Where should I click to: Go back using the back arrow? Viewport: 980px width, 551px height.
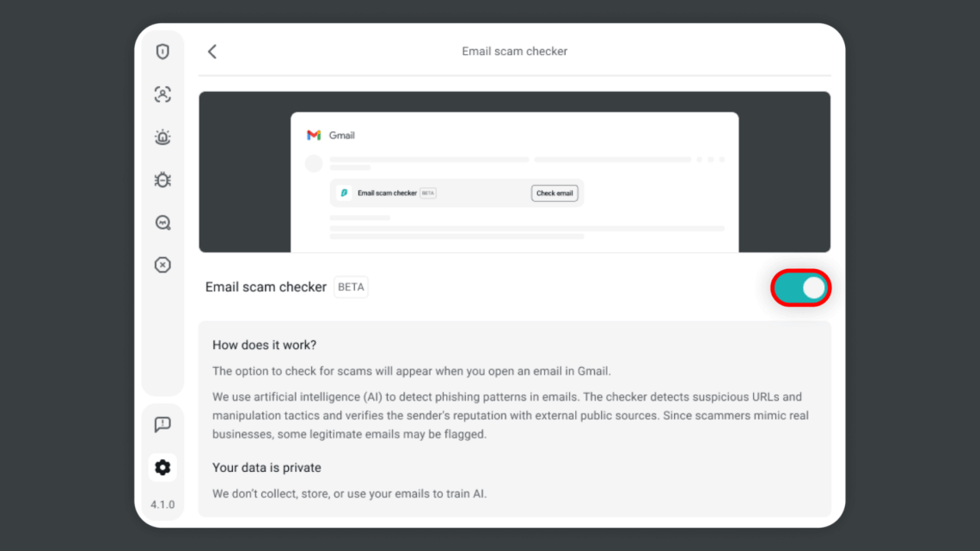click(211, 51)
